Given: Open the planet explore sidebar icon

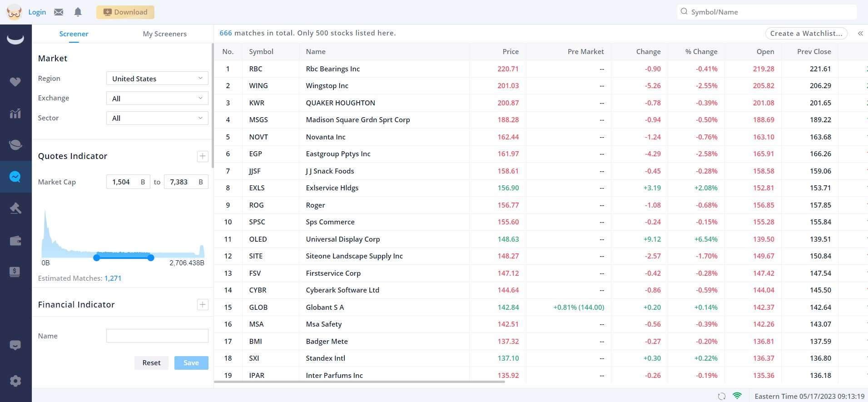Looking at the screenshot, I should pyautogui.click(x=15, y=145).
